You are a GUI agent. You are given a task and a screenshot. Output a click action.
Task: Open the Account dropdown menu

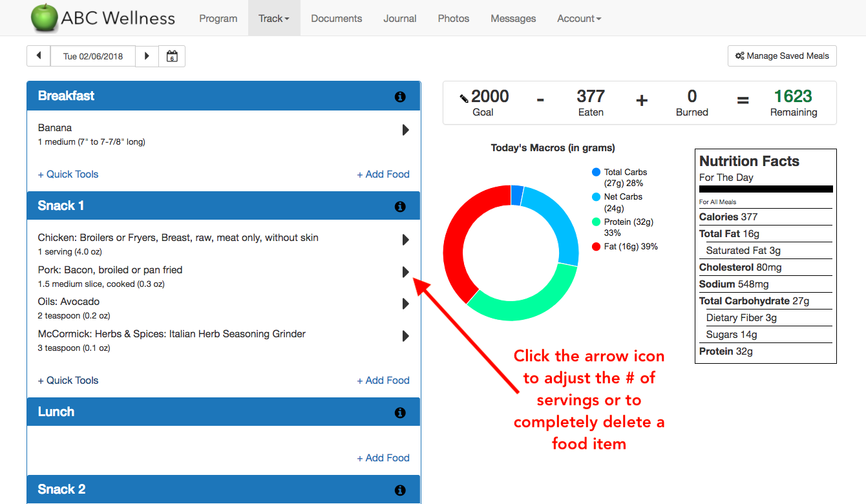click(x=579, y=19)
